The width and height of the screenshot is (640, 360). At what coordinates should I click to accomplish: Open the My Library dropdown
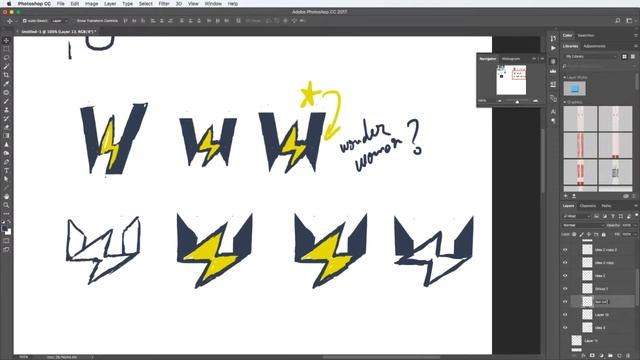coord(591,56)
